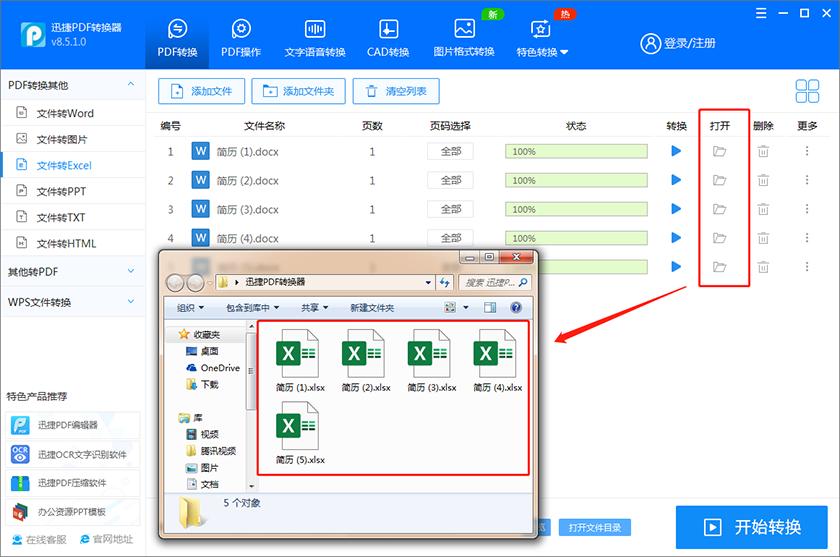Click the 添加文件 button

click(201, 91)
